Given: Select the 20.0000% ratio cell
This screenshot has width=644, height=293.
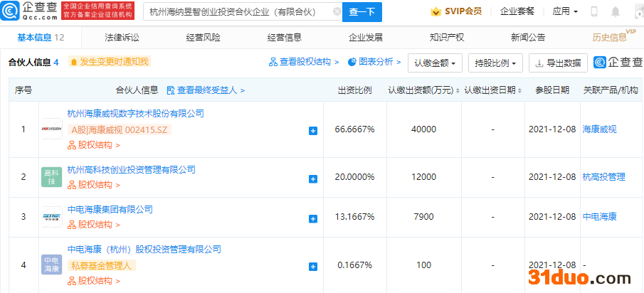Looking at the screenshot, I should [355, 177].
